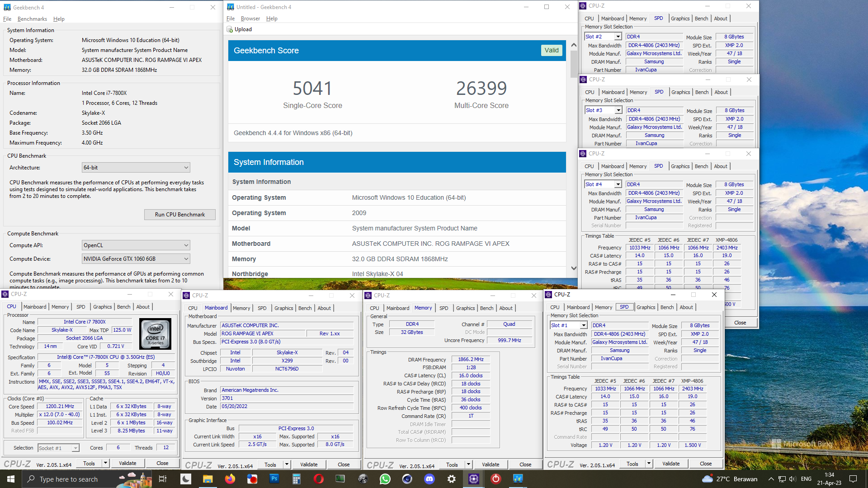Click the clock showing 1:34 21-Apr-23

coord(829,479)
